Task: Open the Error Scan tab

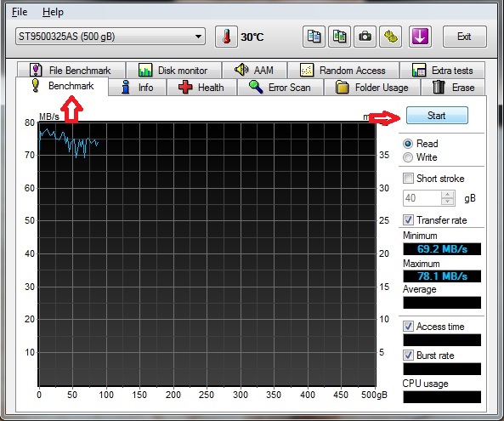Action: pos(280,88)
